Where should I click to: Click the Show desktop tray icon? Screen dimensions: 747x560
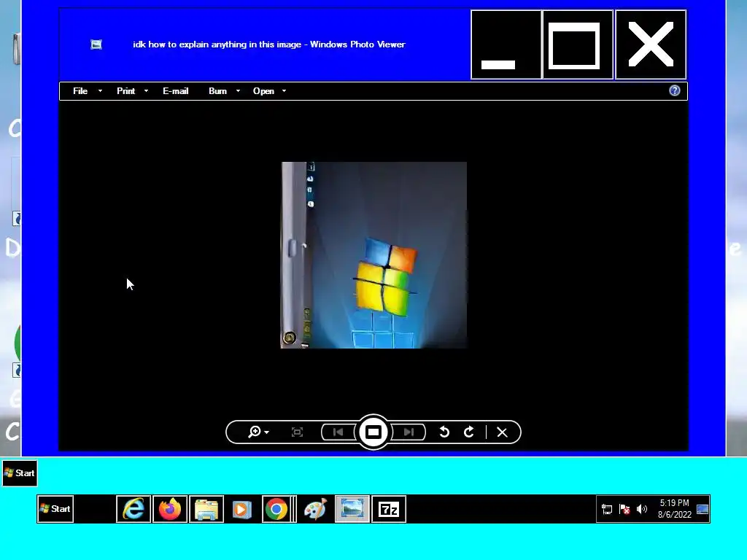point(703,509)
